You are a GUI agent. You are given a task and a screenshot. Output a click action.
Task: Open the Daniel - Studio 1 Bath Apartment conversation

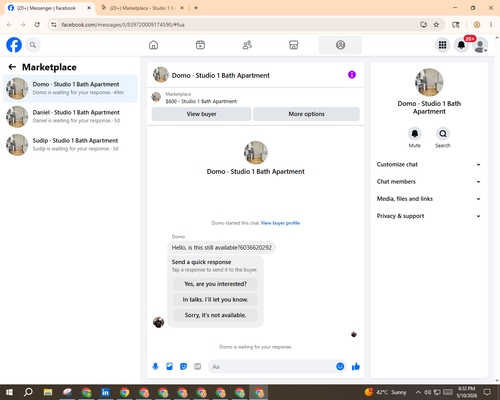tap(70, 117)
